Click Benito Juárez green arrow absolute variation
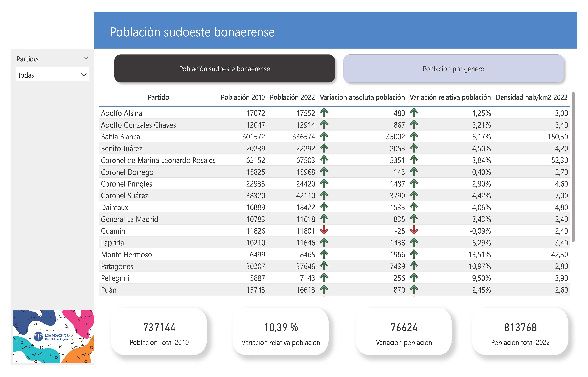The height and width of the screenshot is (377, 588). point(324,148)
